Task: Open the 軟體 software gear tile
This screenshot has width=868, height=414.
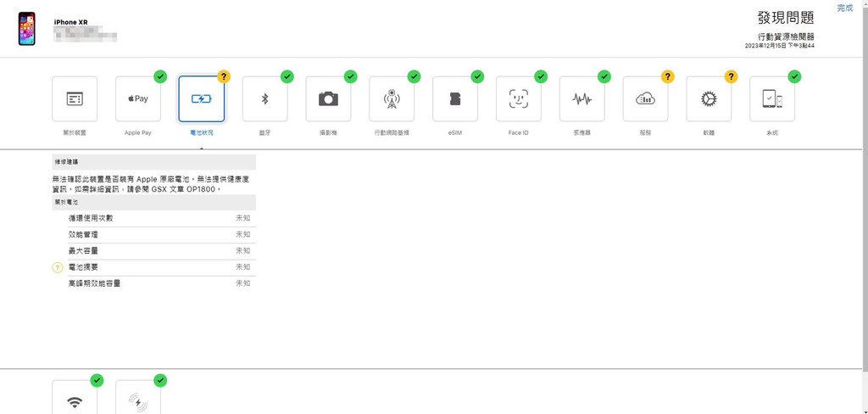Action: (709, 99)
